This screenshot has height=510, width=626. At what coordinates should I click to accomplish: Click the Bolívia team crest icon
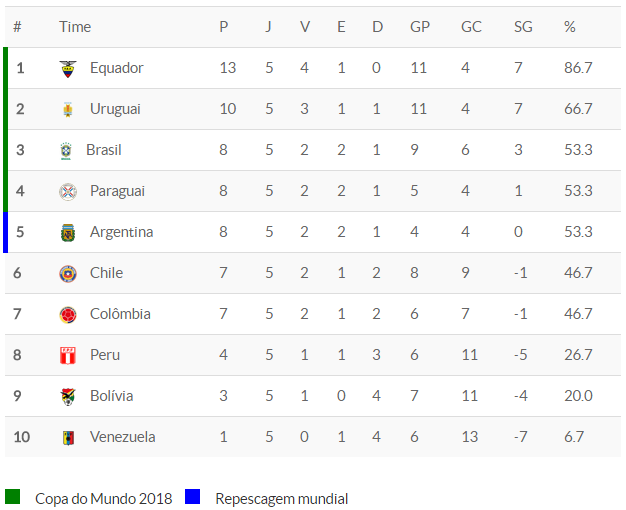[67, 396]
